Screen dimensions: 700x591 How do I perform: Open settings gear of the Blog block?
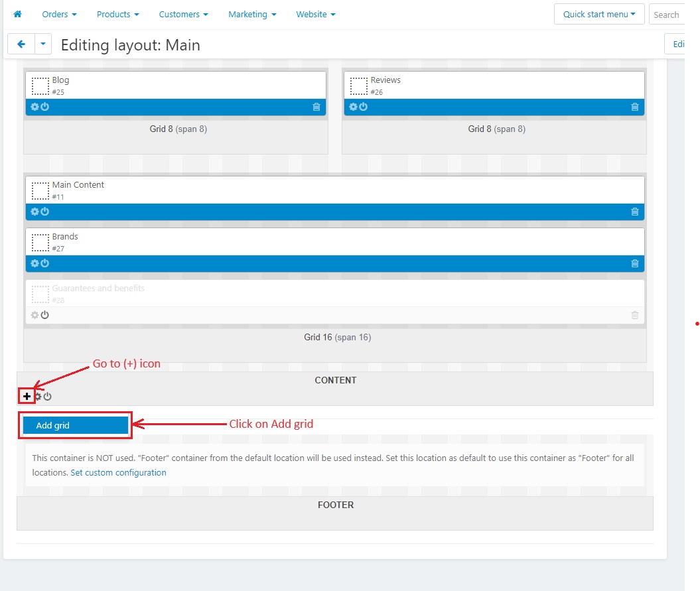[35, 107]
